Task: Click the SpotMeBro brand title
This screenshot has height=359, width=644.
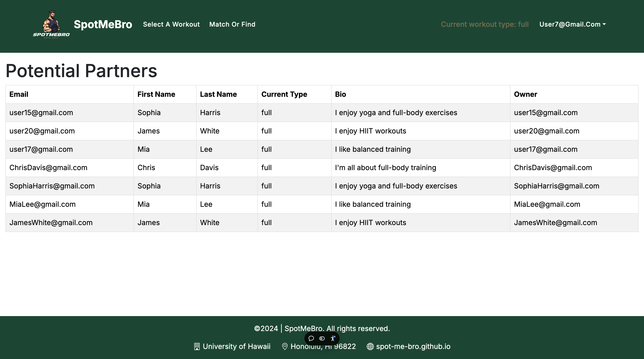Action: pos(103,24)
